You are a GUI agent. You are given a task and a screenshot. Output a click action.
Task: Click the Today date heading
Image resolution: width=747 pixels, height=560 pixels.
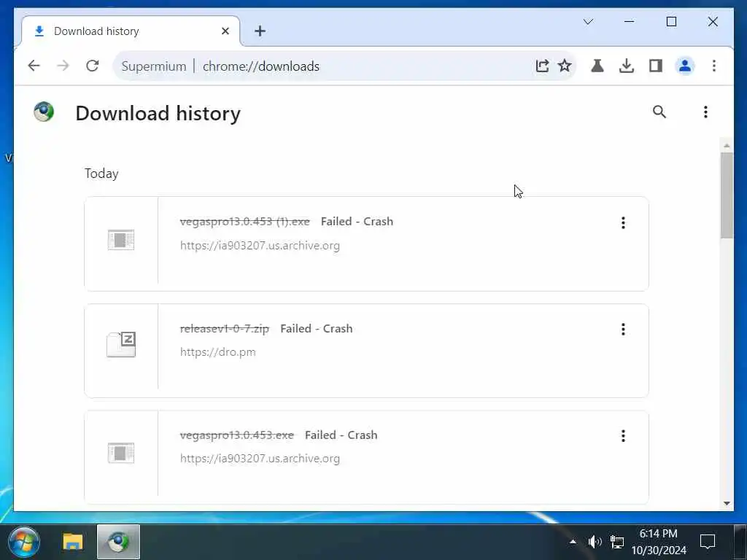click(x=101, y=174)
